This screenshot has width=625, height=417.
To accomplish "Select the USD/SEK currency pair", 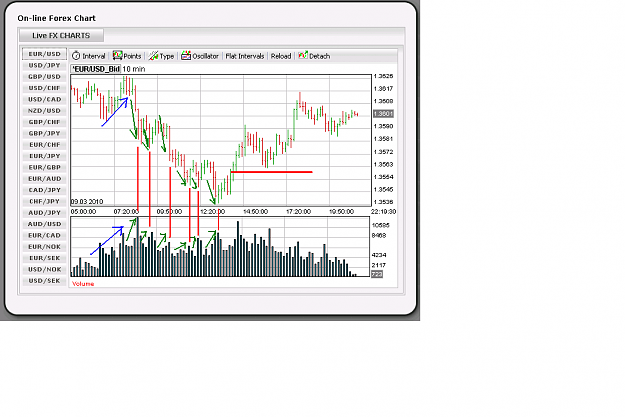I will point(45,281).
